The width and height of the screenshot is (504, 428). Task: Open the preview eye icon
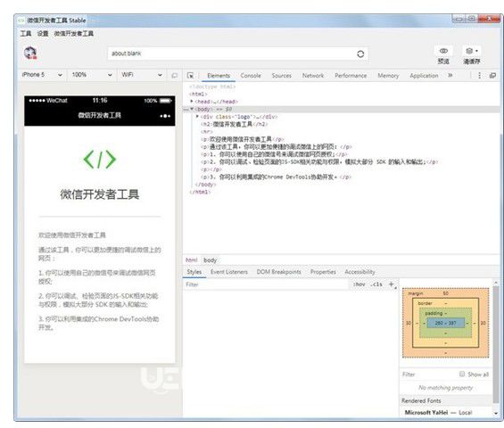tap(443, 51)
